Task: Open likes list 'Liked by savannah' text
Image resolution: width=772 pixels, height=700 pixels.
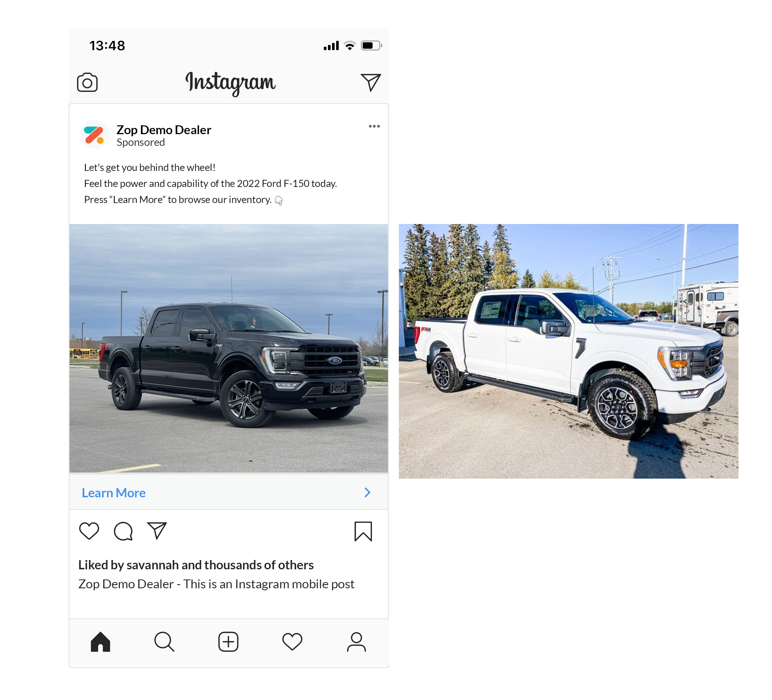Action: 196,565
